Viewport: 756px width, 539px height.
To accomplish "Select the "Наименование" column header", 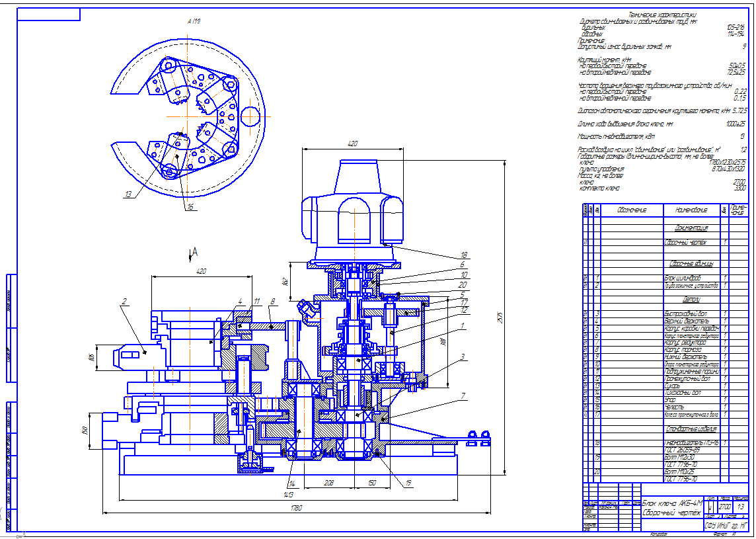I will 691,210.
